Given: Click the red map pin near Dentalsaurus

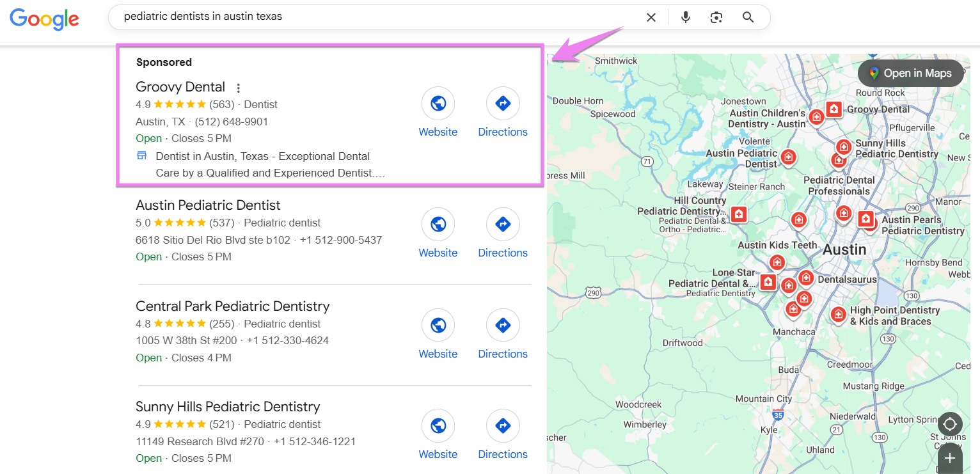Looking at the screenshot, I should (x=805, y=278).
